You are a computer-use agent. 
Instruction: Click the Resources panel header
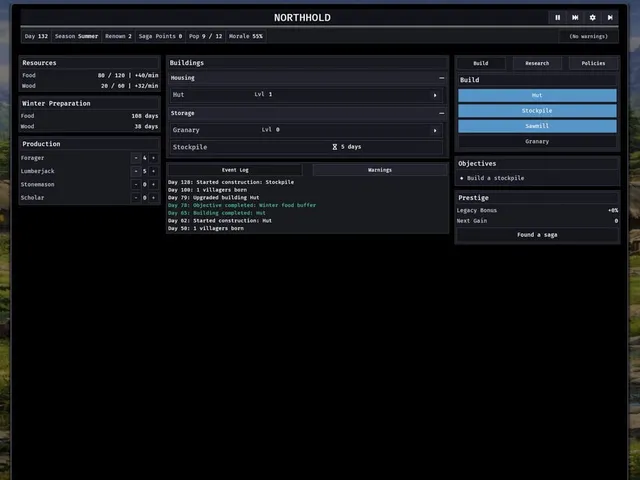pos(90,63)
